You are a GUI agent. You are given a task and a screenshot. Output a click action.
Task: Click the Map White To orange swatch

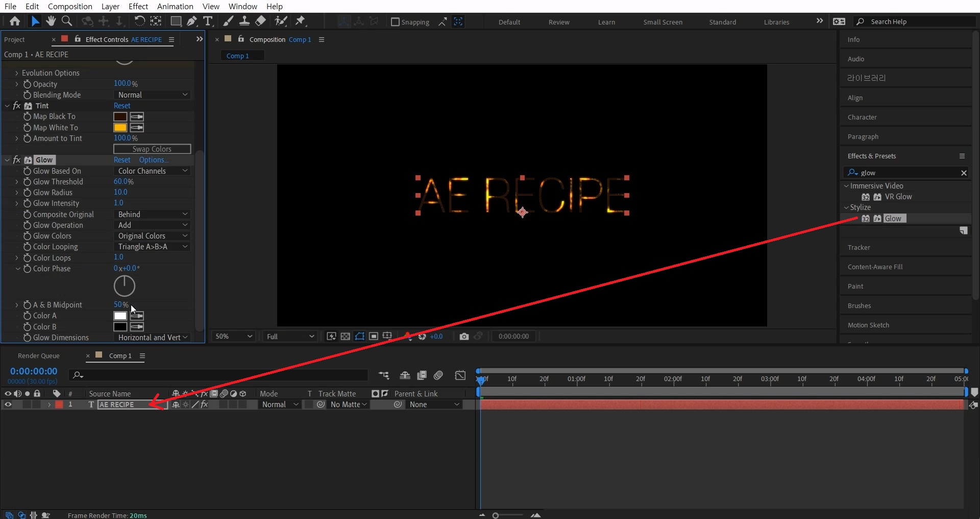pyautogui.click(x=120, y=128)
